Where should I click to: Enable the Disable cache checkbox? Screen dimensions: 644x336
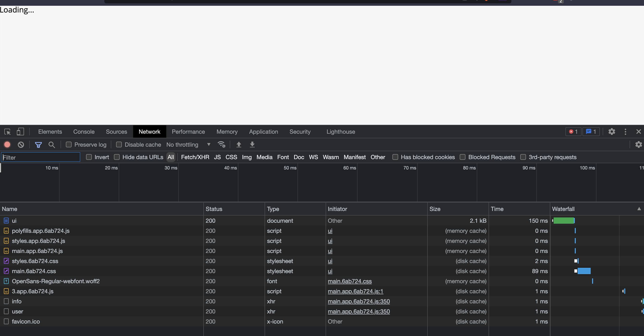[x=119, y=144]
